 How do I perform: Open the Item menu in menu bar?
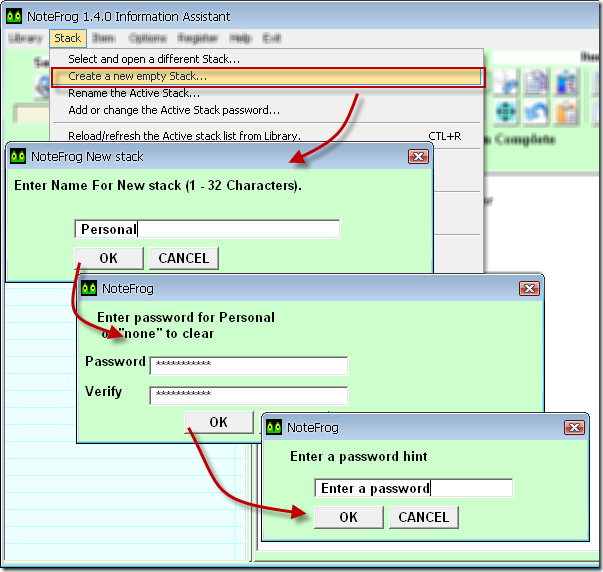pos(103,38)
